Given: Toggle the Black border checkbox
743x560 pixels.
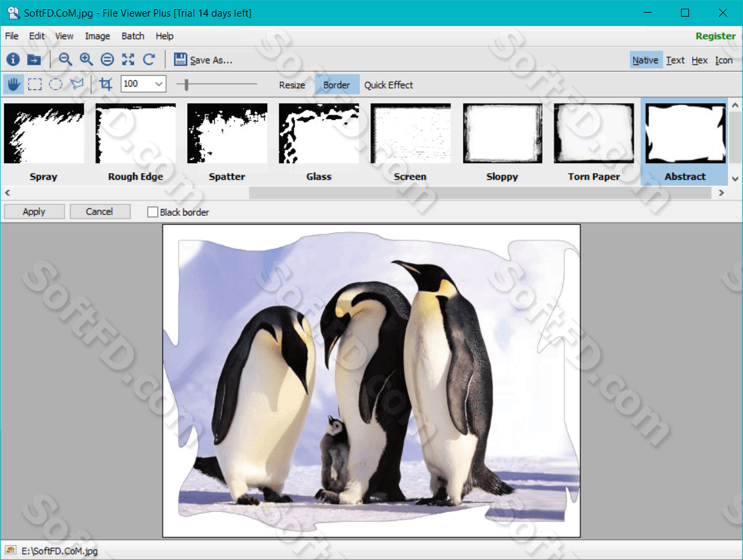Looking at the screenshot, I should [x=153, y=212].
